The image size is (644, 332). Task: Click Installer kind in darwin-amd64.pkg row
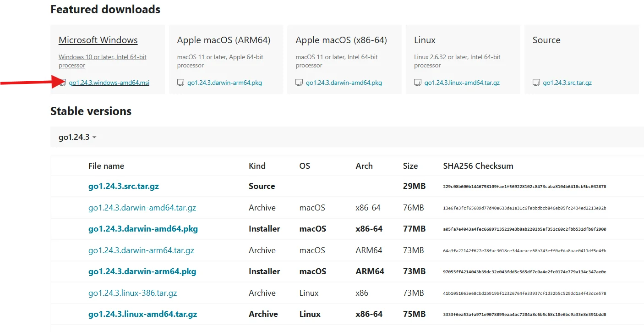(x=264, y=229)
